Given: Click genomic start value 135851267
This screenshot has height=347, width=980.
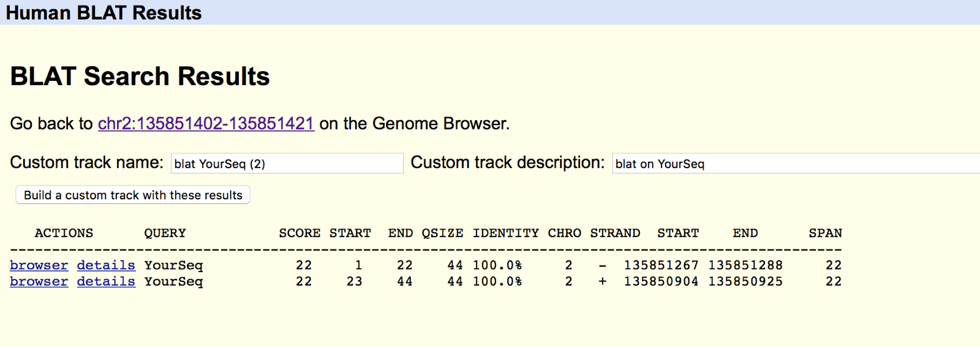Looking at the screenshot, I should (x=661, y=265).
